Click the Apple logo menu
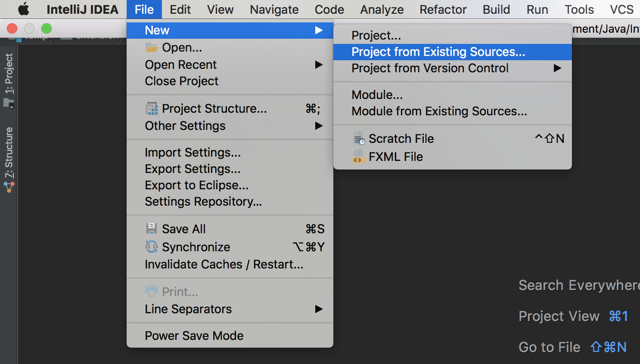Image resolution: width=640 pixels, height=364 pixels. [x=24, y=9]
